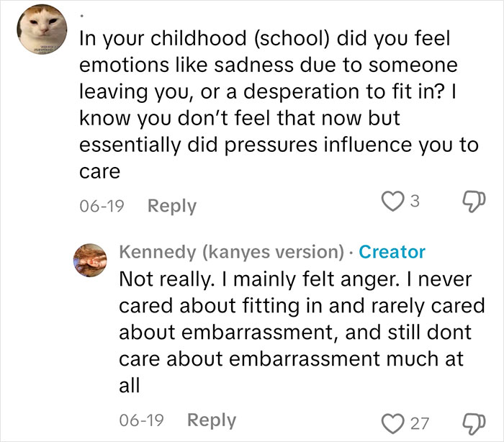
Task: Click the word 'care' ending first comment
Action: 98,173
